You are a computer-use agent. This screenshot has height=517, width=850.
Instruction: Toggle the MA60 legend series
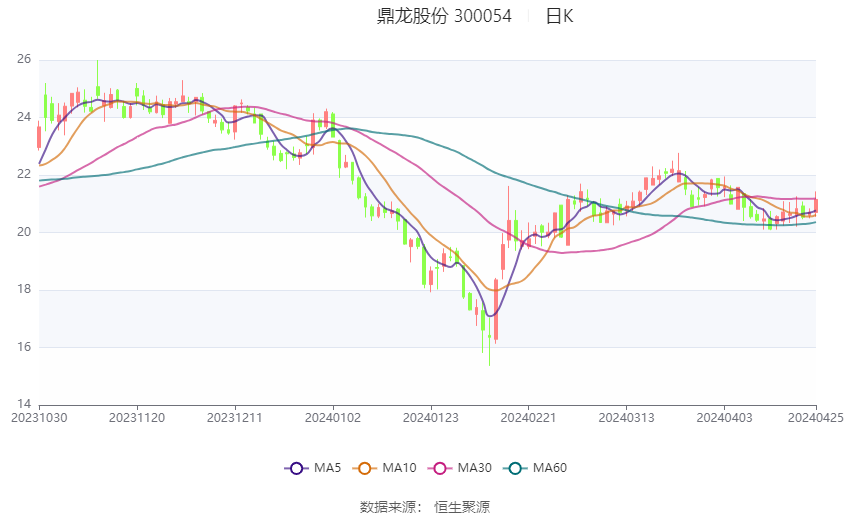[x=535, y=468]
